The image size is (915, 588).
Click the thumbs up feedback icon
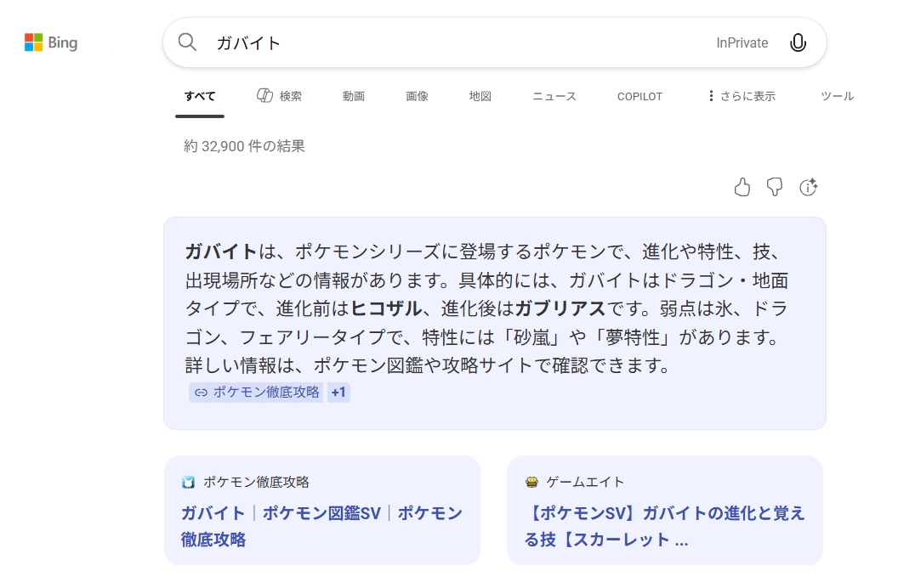click(x=742, y=187)
